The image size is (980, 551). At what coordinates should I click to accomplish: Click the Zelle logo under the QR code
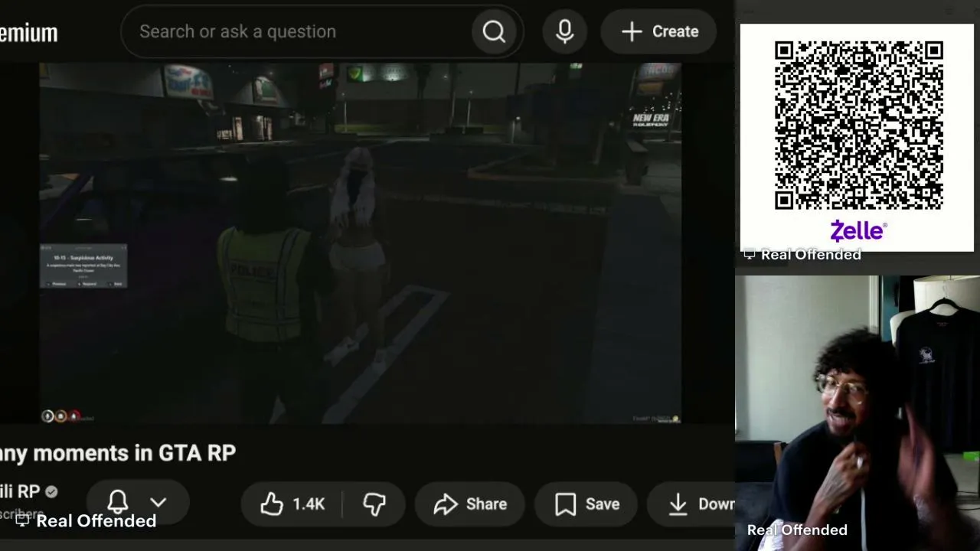[857, 231]
